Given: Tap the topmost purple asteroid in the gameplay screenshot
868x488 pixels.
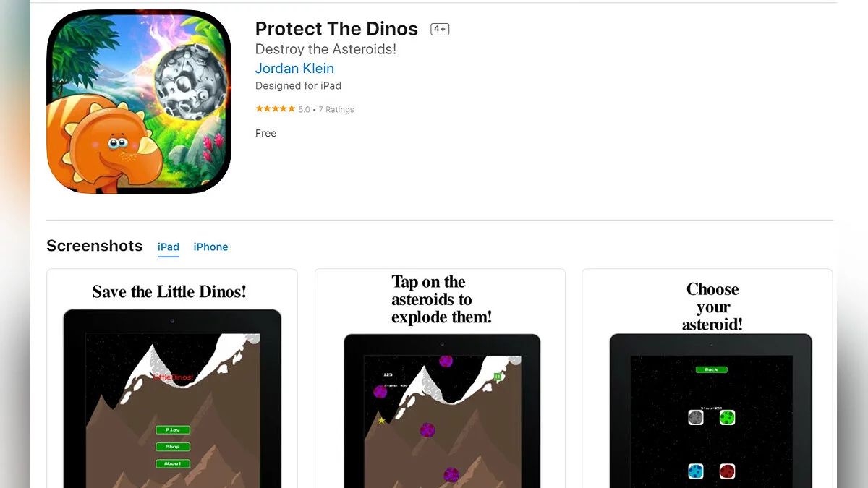Looking at the screenshot, I should point(446,361).
